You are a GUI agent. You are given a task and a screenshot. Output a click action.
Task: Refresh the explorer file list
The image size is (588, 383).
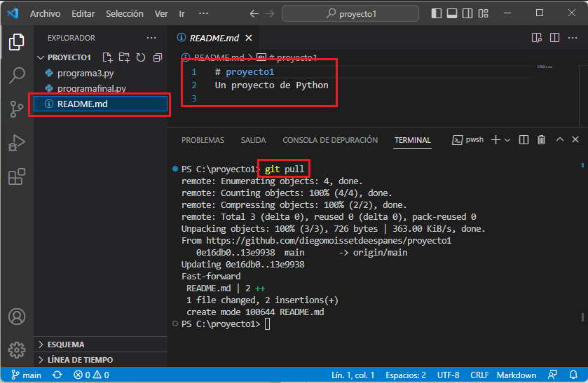click(141, 57)
